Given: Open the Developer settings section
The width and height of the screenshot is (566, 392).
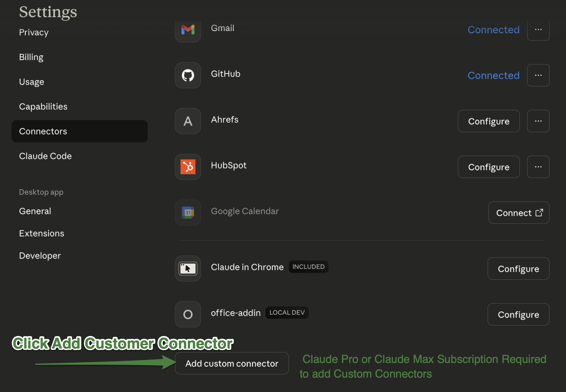Looking at the screenshot, I should click(x=40, y=255).
